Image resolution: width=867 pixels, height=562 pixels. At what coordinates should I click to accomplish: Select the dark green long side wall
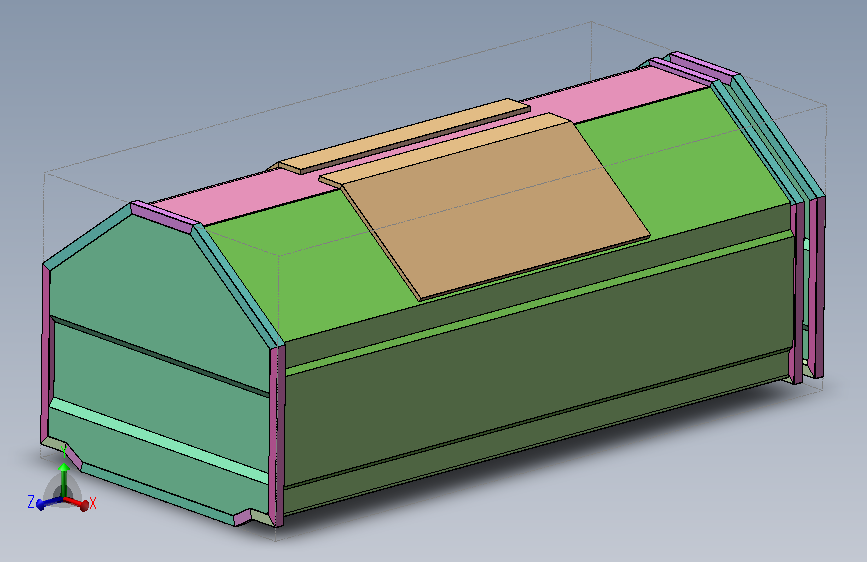[539, 362]
